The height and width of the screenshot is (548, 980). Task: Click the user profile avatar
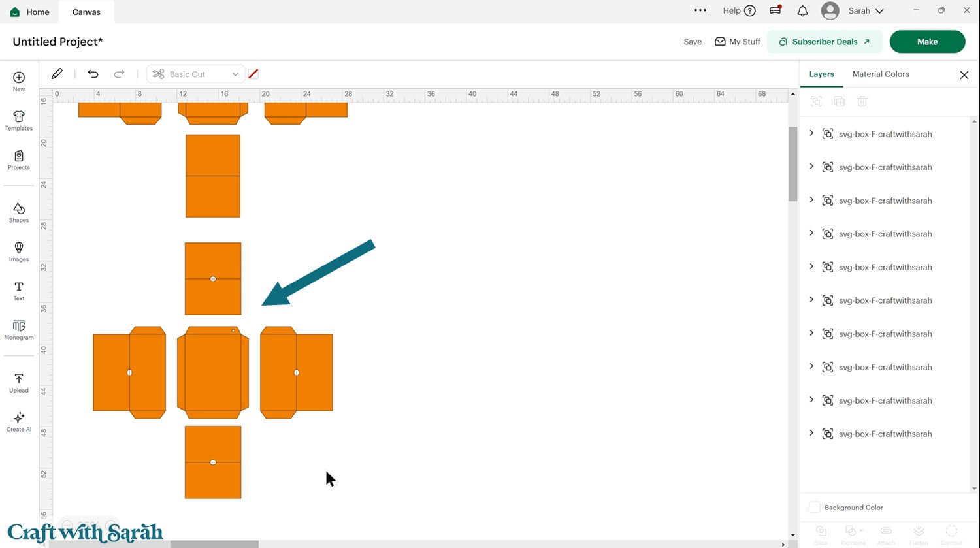coord(830,10)
